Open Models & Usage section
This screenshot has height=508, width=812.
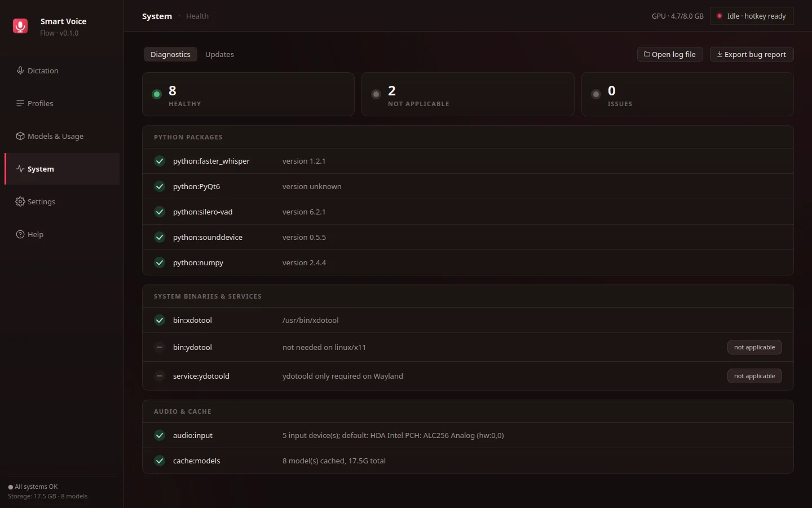pyautogui.click(x=62, y=136)
